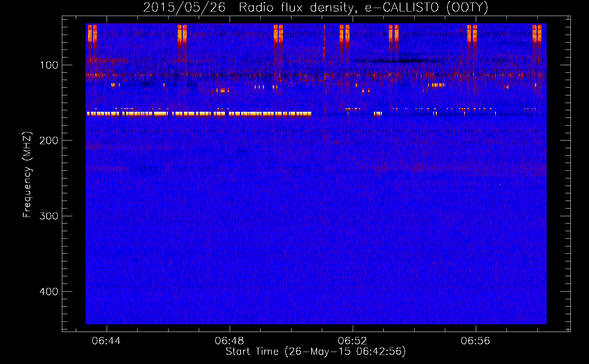Click the "200" frequency tick label

click(49, 141)
